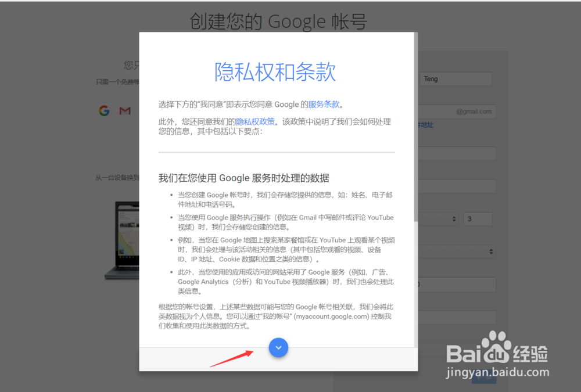Click the dialog's vertical scrollbar thumb
Screen dimensions: 581x392
[x=416, y=127]
